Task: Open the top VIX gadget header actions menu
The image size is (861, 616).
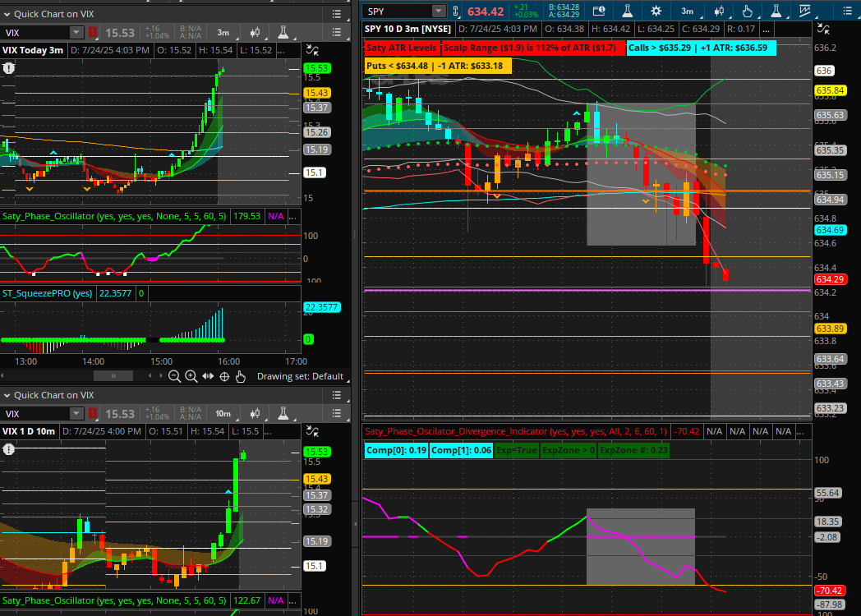Action: tap(337, 14)
